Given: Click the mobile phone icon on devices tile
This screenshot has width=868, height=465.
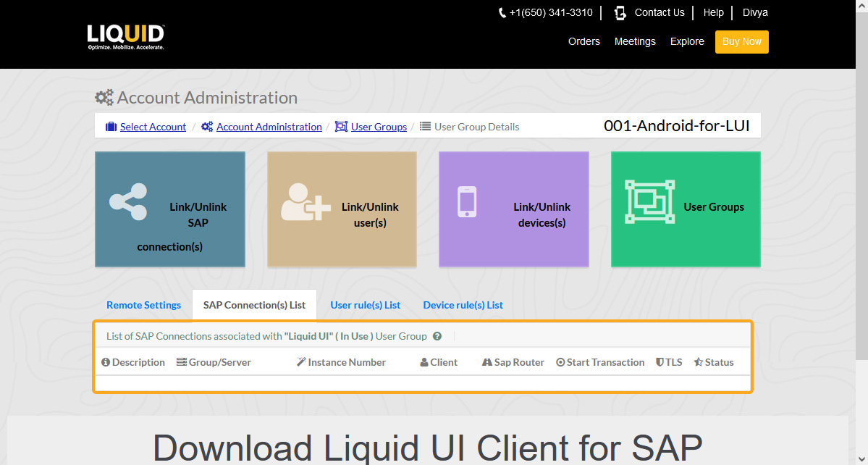Looking at the screenshot, I should pyautogui.click(x=467, y=202).
